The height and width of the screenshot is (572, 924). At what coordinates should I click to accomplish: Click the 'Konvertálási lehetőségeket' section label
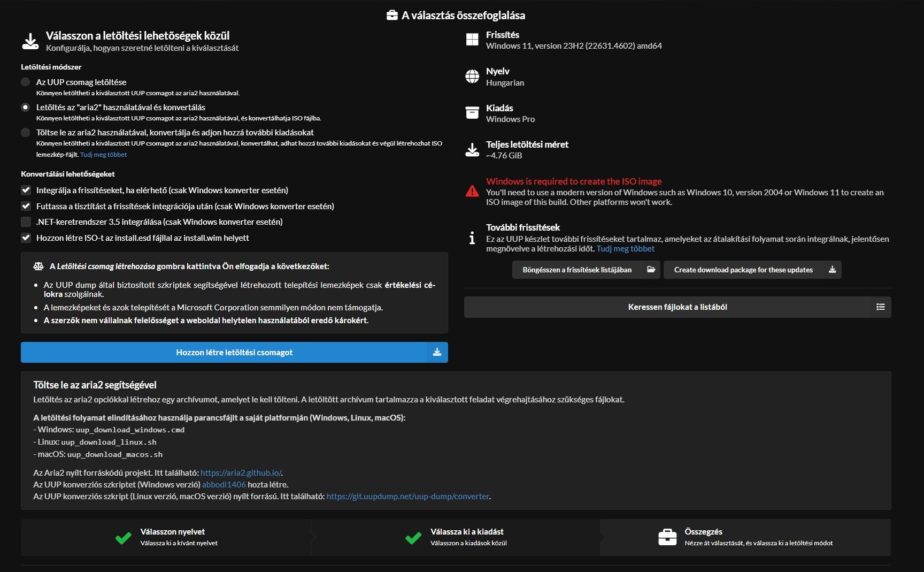(x=68, y=174)
